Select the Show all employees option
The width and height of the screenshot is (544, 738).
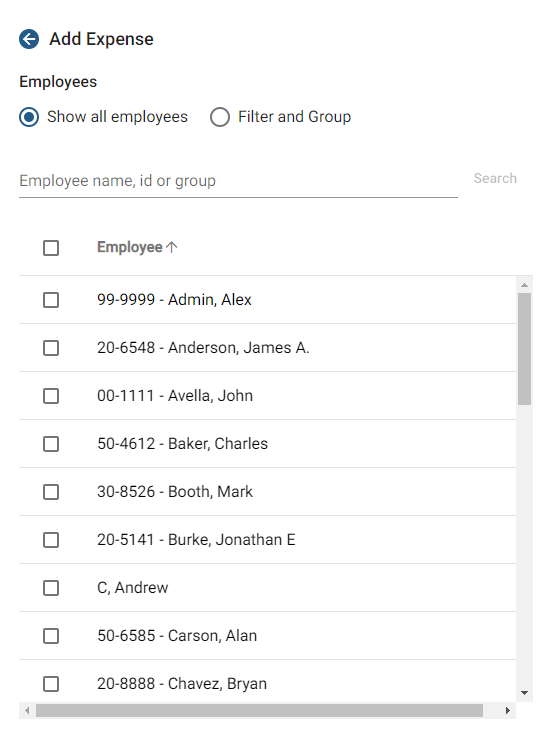pyautogui.click(x=29, y=117)
